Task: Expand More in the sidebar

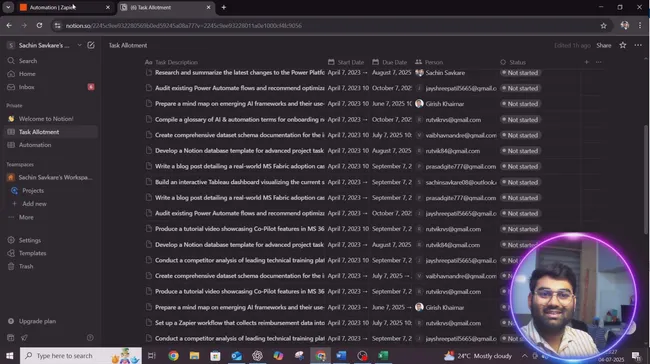Action: point(26,217)
